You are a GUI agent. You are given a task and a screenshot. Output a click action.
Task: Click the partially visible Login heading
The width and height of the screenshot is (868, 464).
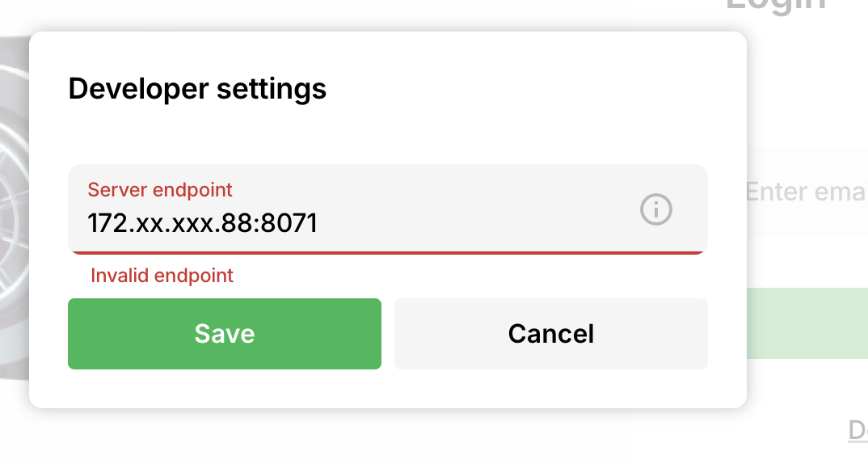click(775, 6)
